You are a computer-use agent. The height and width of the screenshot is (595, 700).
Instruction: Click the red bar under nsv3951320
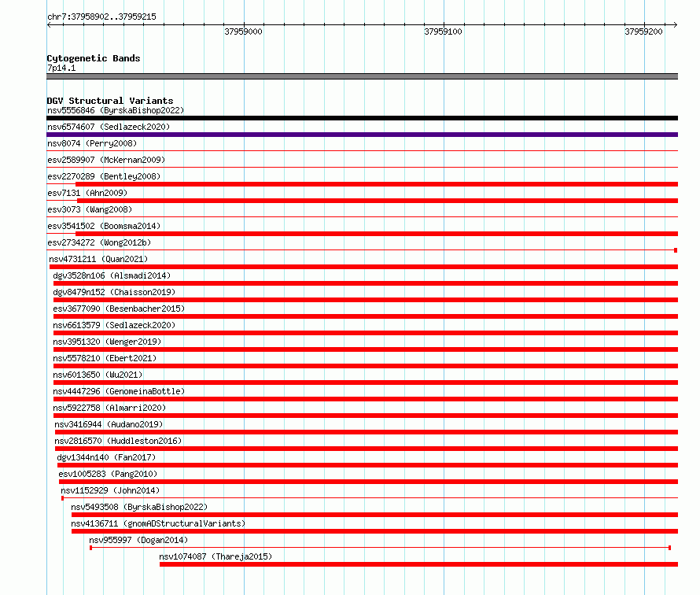point(366,349)
